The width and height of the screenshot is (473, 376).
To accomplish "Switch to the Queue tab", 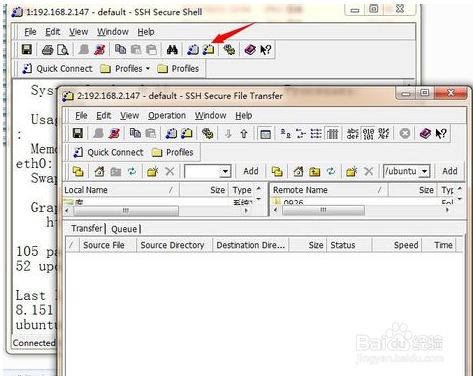I will 124,229.
